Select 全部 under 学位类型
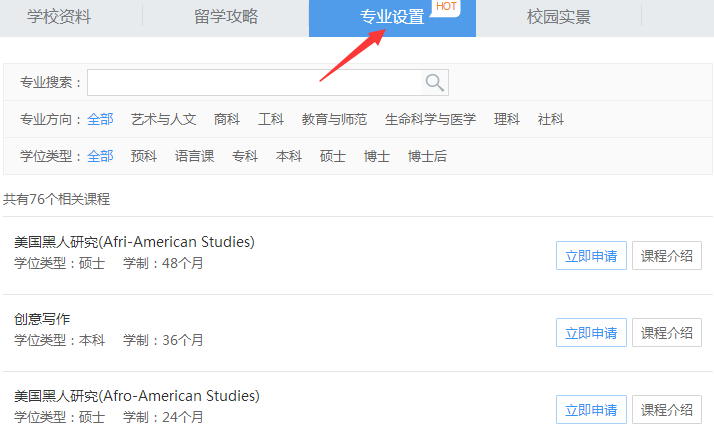Screen dimensions: 714x435 coord(100,156)
